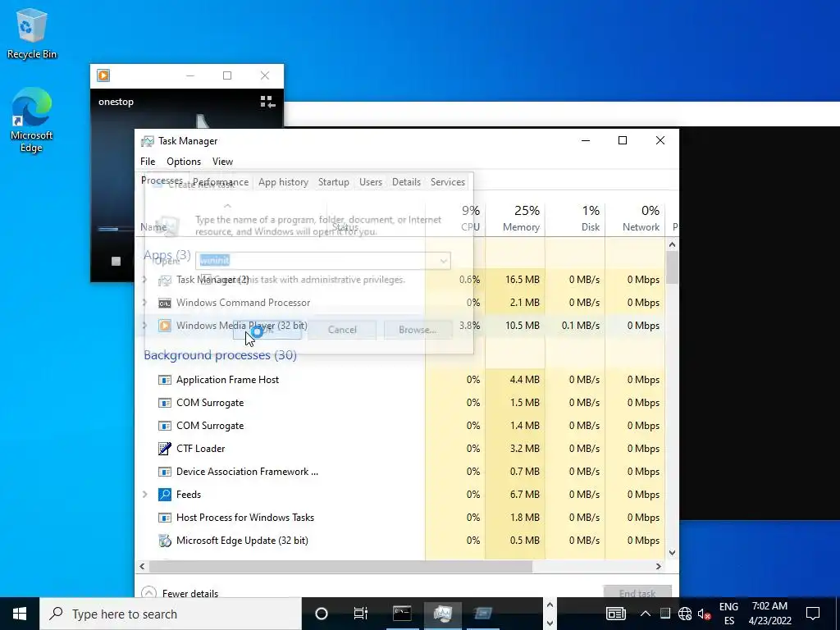Click the Task Manager taskbar button
Image resolution: width=840 pixels, height=630 pixels.
(x=442, y=614)
